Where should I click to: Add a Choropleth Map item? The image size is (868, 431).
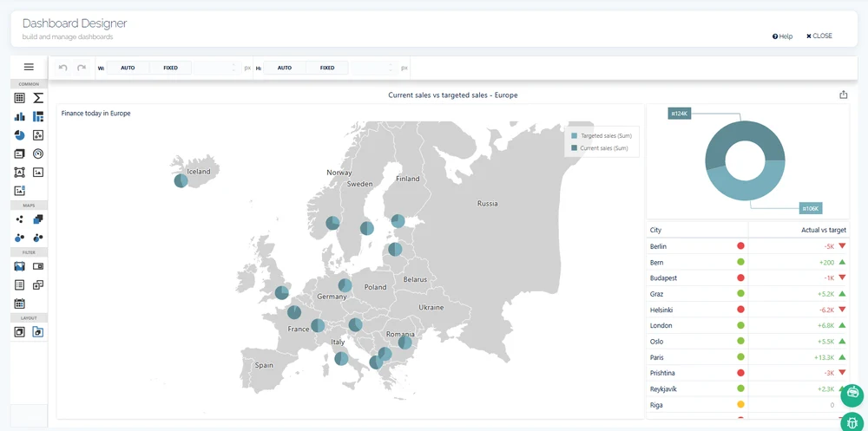38,219
